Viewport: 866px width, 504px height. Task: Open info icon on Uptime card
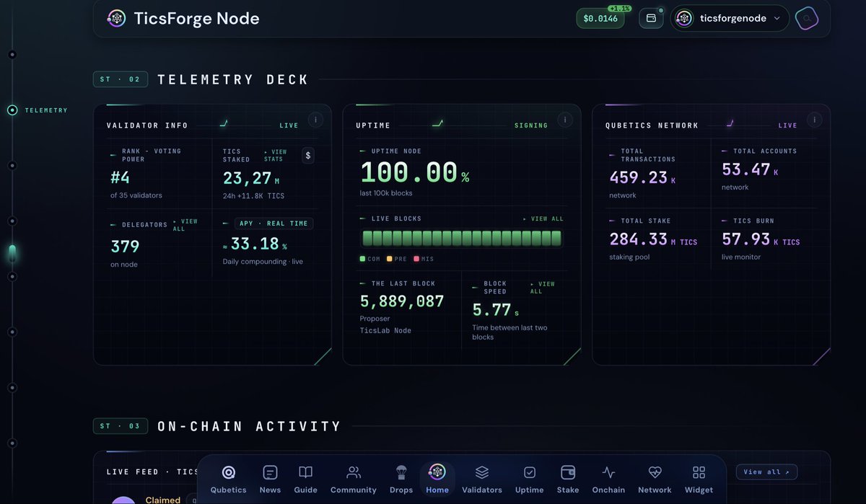(x=564, y=120)
